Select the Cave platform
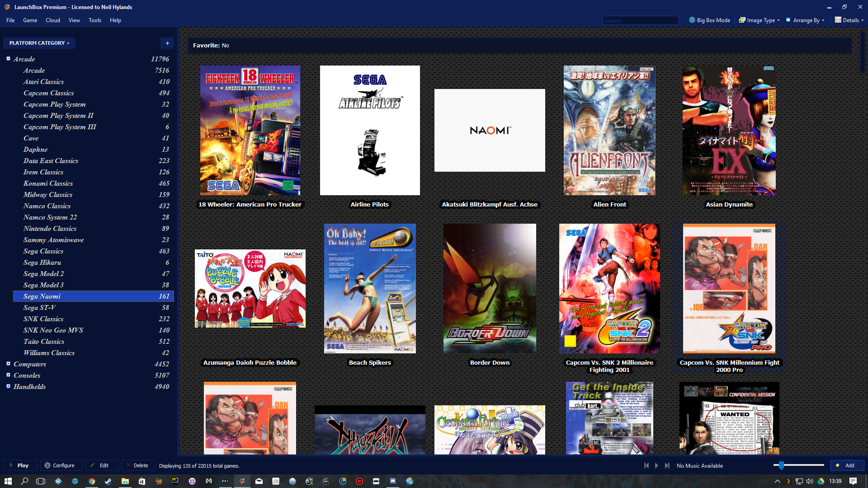 pos(93,138)
